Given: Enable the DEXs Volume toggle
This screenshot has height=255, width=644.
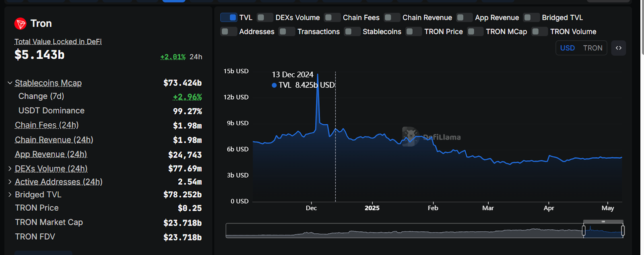Looking at the screenshot, I should click(x=265, y=17).
